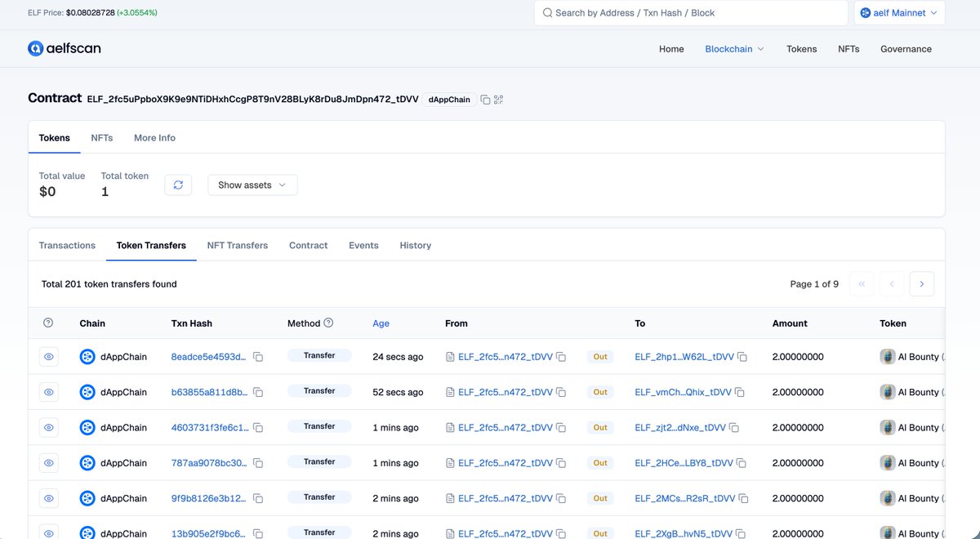This screenshot has height=539, width=980.
Task: Show the contract address QR code
Action: pos(498,100)
